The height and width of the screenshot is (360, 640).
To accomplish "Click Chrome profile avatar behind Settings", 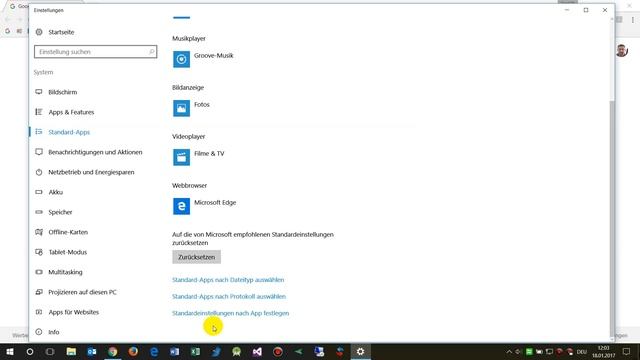I will point(622,51).
